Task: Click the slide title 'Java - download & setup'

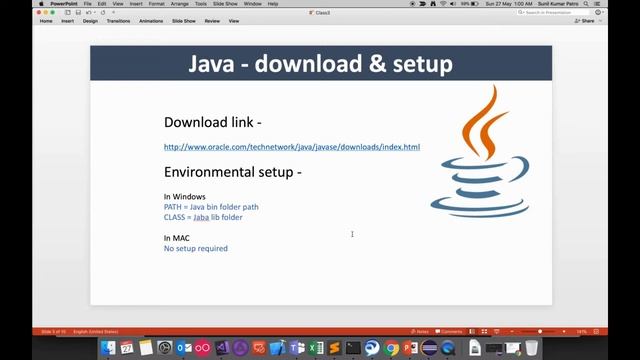Action: click(x=320, y=64)
